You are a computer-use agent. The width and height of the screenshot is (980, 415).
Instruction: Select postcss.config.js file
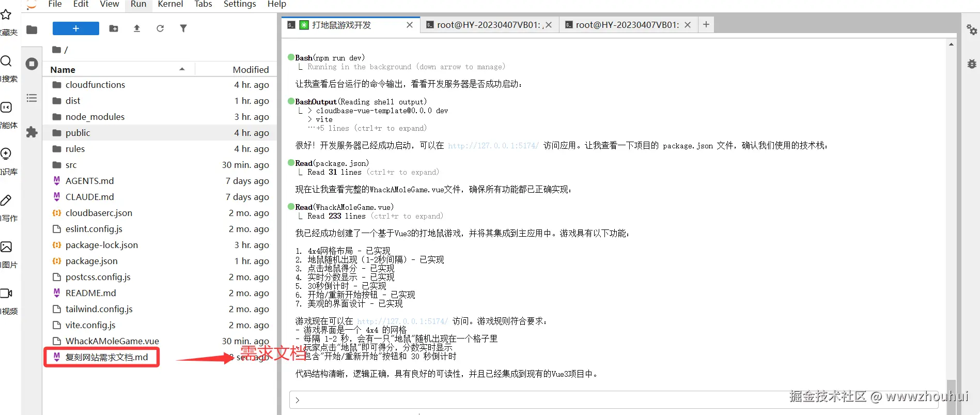click(160, 277)
